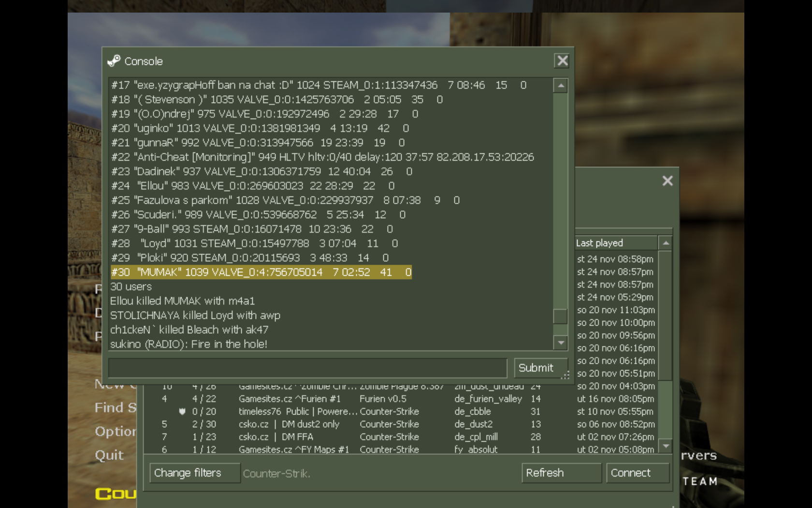Click the console resize grip corner
This screenshot has width=812, height=508.
pyautogui.click(x=565, y=375)
